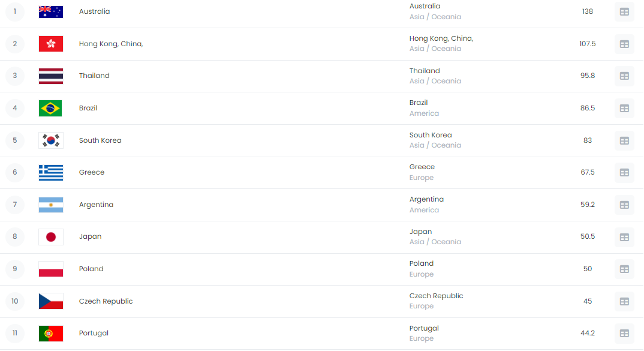Open Argentina's table details icon
Image resolution: width=644 pixels, height=351 pixels.
pyautogui.click(x=624, y=205)
